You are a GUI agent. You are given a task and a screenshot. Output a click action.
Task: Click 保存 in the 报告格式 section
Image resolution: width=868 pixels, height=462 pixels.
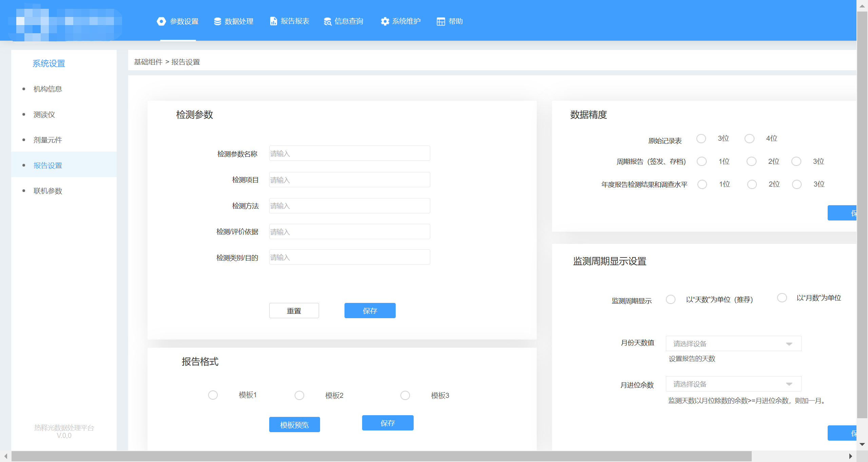pos(388,423)
